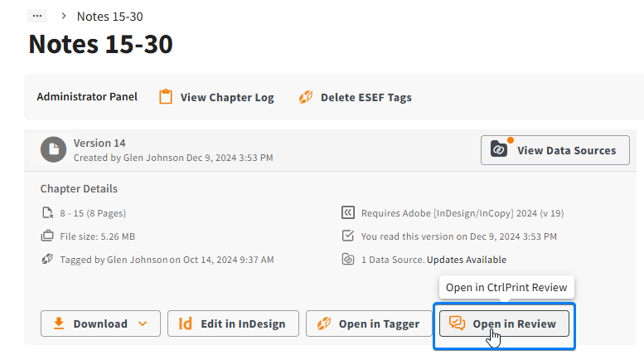The image size is (644, 360).
Task: Click the Delete ESEF Tags icon
Action: coord(306,97)
